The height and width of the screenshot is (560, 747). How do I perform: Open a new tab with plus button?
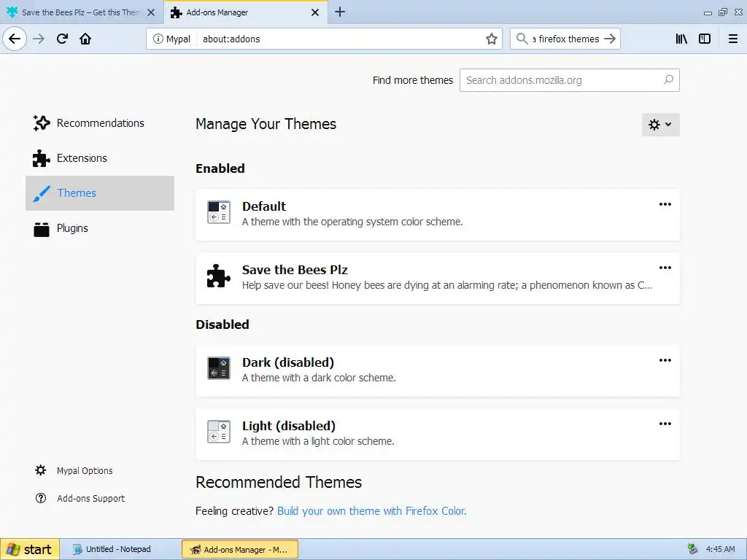pyautogui.click(x=340, y=12)
